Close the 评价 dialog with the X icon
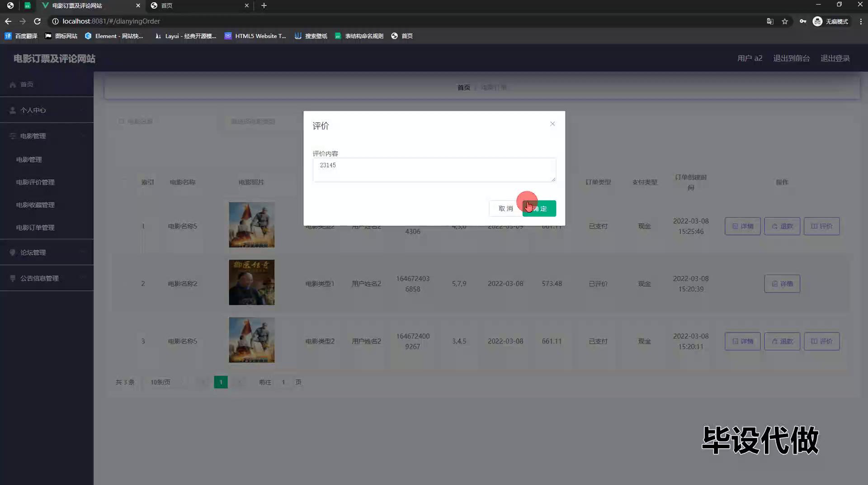Image resolution: width=868 pixels, height=485 pixels. pos(552,124)
